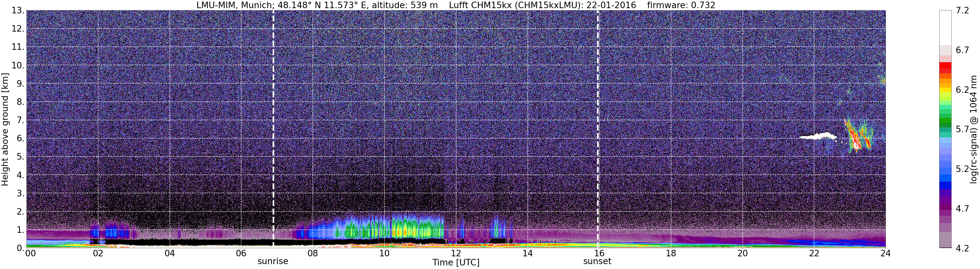Click the 06 tick on the time axis

(x=241, y=253)
